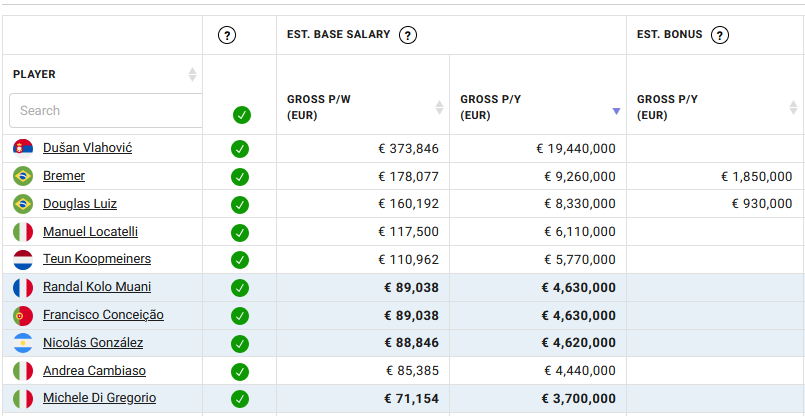805x416 pixels.
Task: Click the green checkmark in Dušan Vlahović row
Action: (240, 149)
